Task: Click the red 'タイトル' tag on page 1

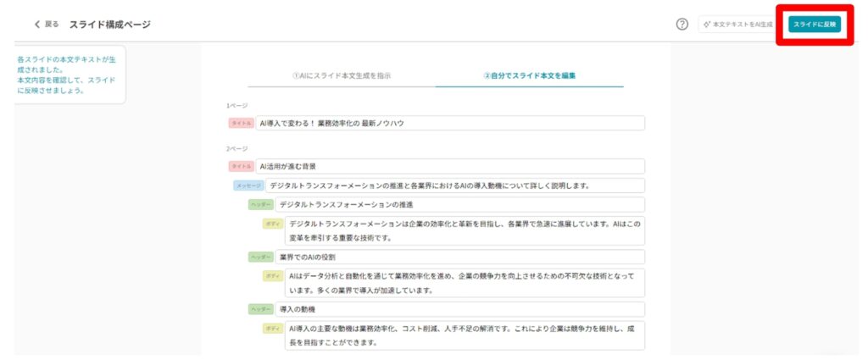Action: click(241, 123)
